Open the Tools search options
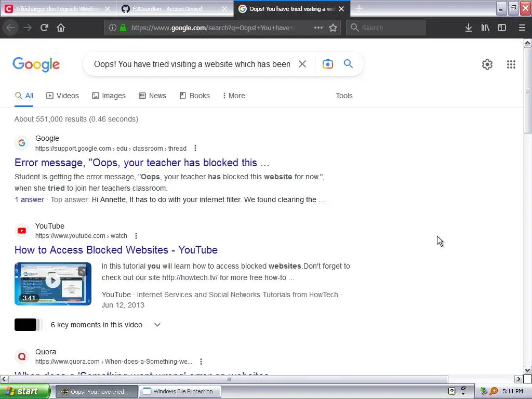The image size is (532, 399). coord(344,96)
